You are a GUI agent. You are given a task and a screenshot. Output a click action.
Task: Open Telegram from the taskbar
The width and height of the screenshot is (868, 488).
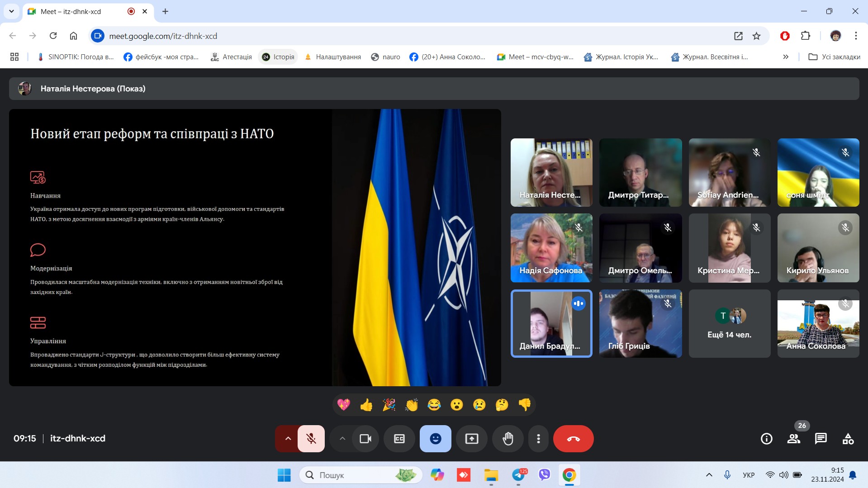pyautogui.click(x=519, y=475)
